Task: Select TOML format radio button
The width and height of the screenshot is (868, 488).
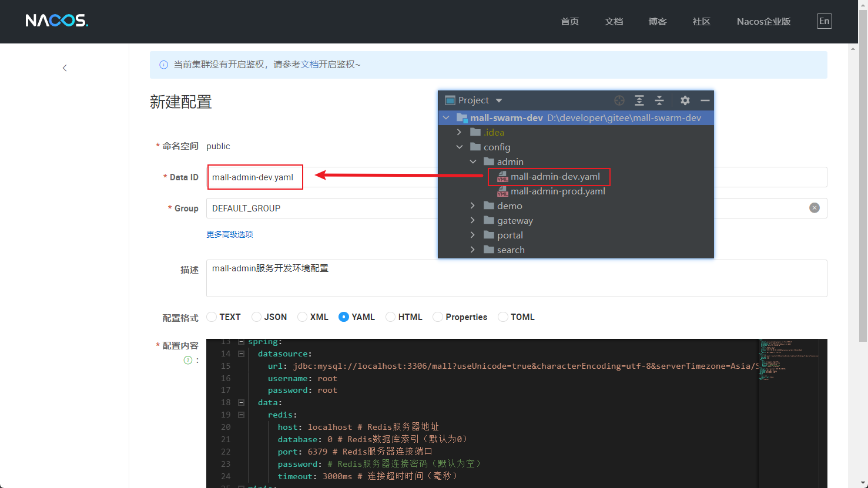Action: click(x=502, y=317)
